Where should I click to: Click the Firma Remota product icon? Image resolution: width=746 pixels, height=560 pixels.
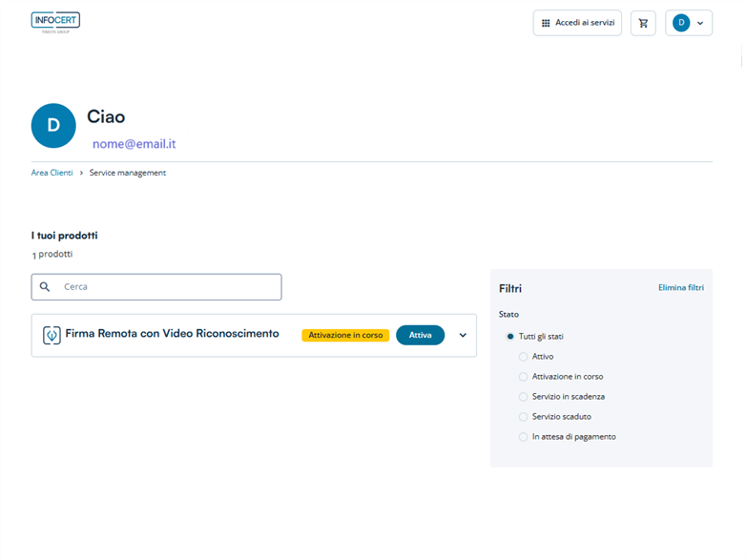pos(52,335)
